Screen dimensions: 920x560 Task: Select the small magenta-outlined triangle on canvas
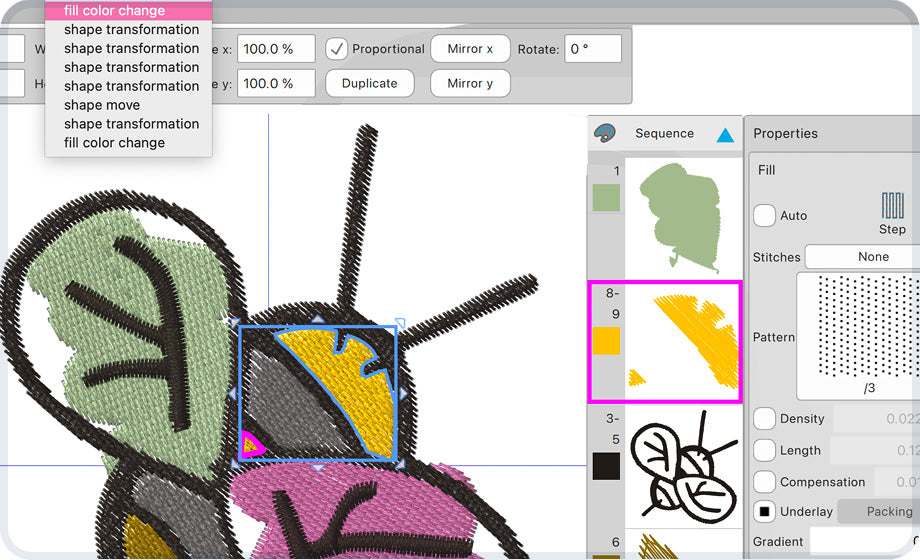pyautogui.click(x=250, y=445)
